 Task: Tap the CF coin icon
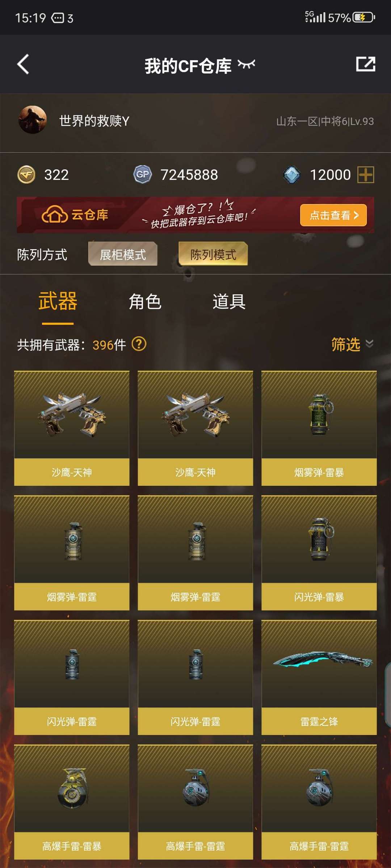26,175
